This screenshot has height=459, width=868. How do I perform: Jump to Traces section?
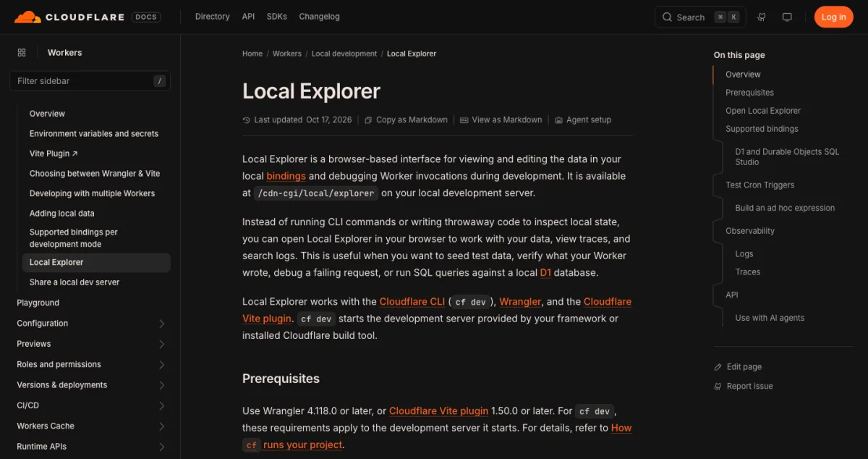748,272
